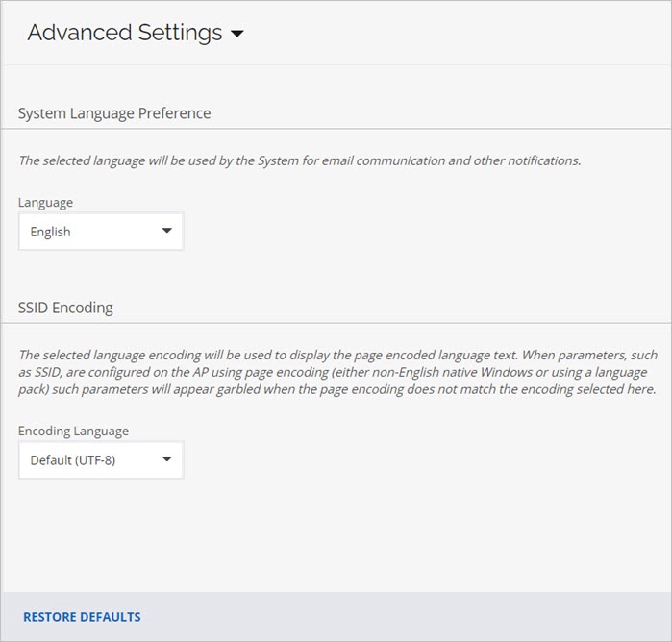Select the System Language Preference heading
The image size is (672, 642).
pos(114,113)
